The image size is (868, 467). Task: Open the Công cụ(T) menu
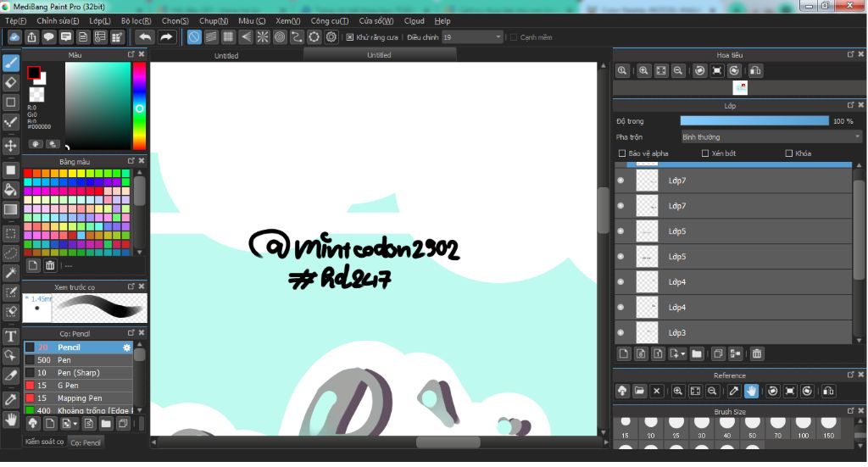click(330, 21)
